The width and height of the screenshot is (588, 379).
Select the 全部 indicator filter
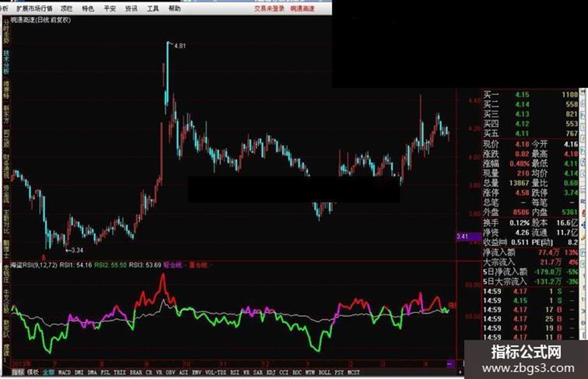coord(49,372)
